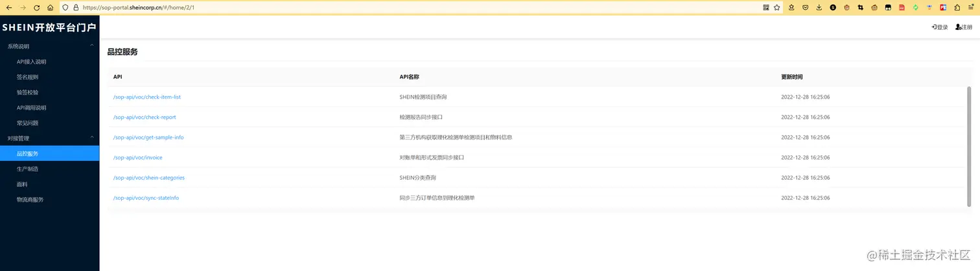Click the login icon beside 登录
Viewport: 980px width, 271px height.
coord(934,27)
